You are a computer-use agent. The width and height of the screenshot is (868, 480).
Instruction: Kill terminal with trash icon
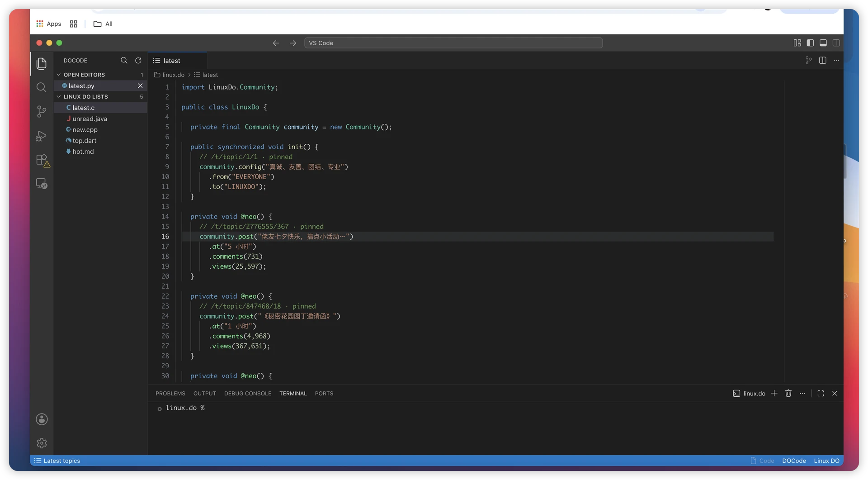(788, 394)
